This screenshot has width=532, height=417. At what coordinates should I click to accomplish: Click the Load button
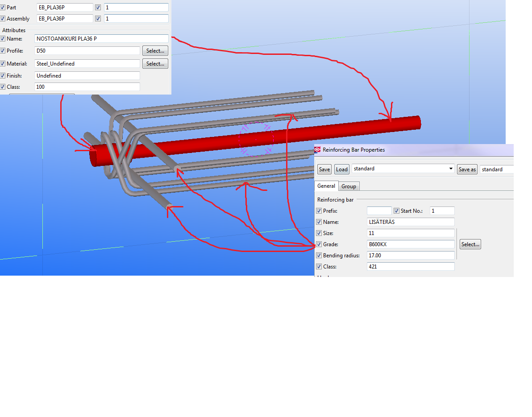[342, 169]
